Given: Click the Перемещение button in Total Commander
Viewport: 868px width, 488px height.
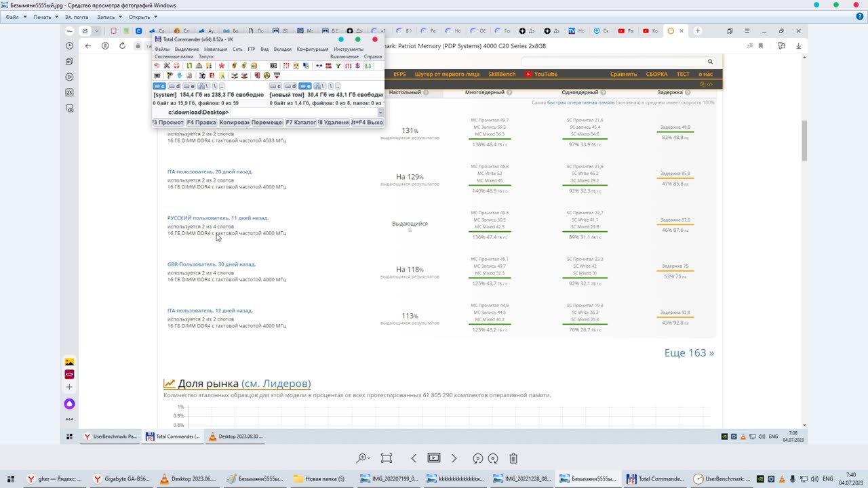Looking at the screenshot, I should [268, 123].
